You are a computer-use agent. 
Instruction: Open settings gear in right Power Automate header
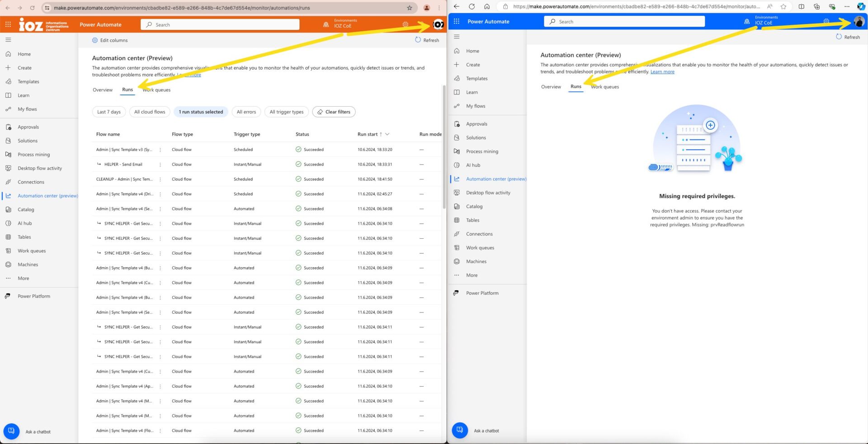pos(826,21)
